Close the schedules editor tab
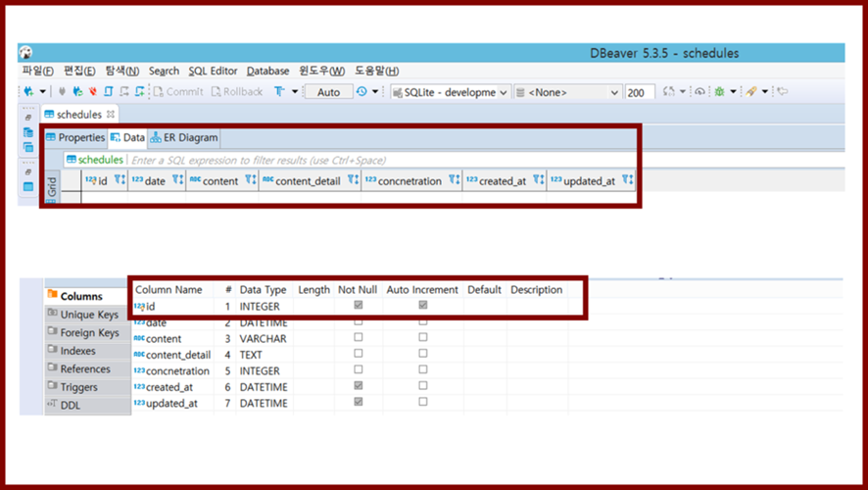The width and height of the screenshot is (868, 490). click(x=110, y=114)
